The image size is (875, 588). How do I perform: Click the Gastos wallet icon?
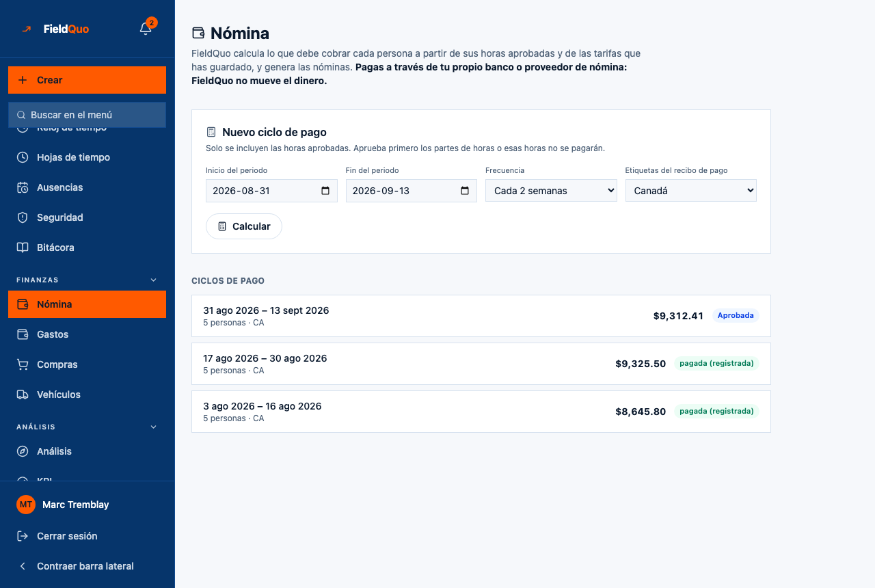tap(23, 334)
